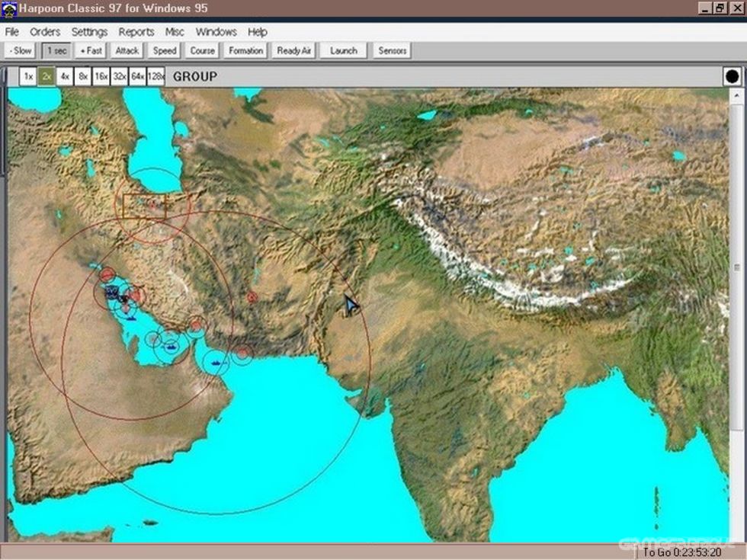This screenshot has height=560, width=747.
Task: Click the Harpoon application icon in title bar
Action: [x=8, y=8]
